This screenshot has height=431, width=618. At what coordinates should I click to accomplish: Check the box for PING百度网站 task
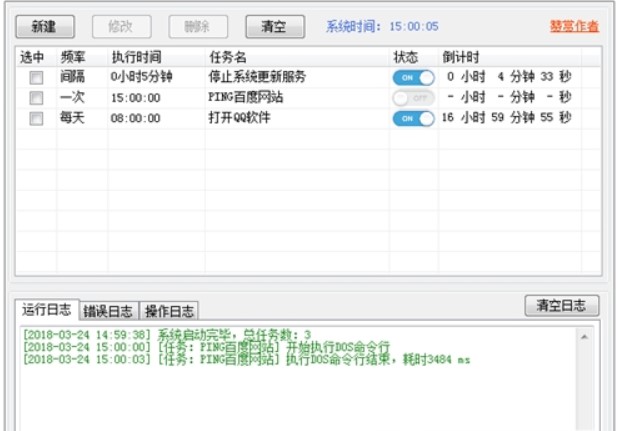pos(36,98)
